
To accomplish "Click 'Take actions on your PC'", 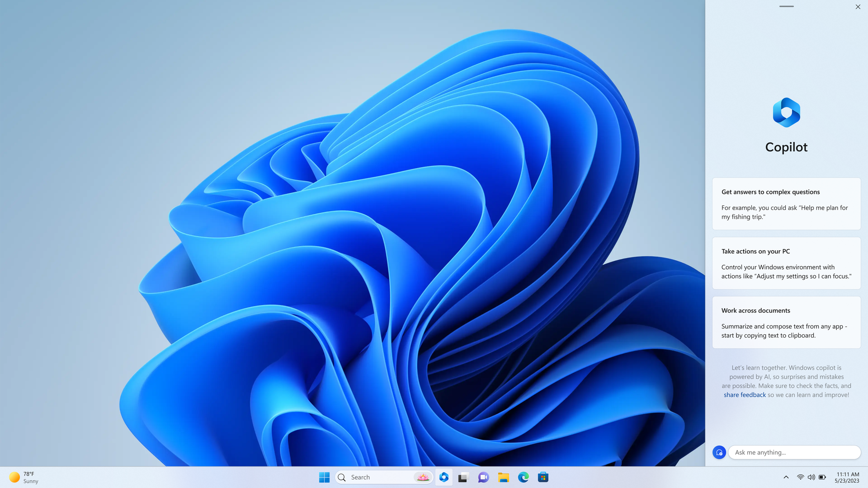I will tap(755, 251).
